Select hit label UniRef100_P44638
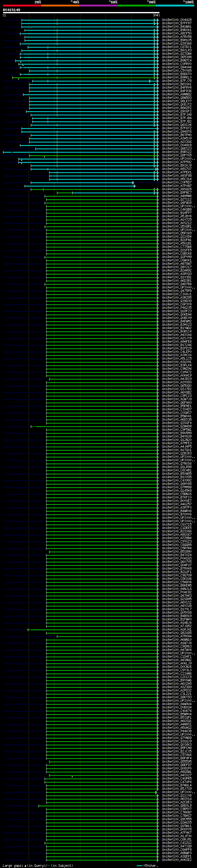The width and height of the screenshot is (197, 868). tap(177, 731)
